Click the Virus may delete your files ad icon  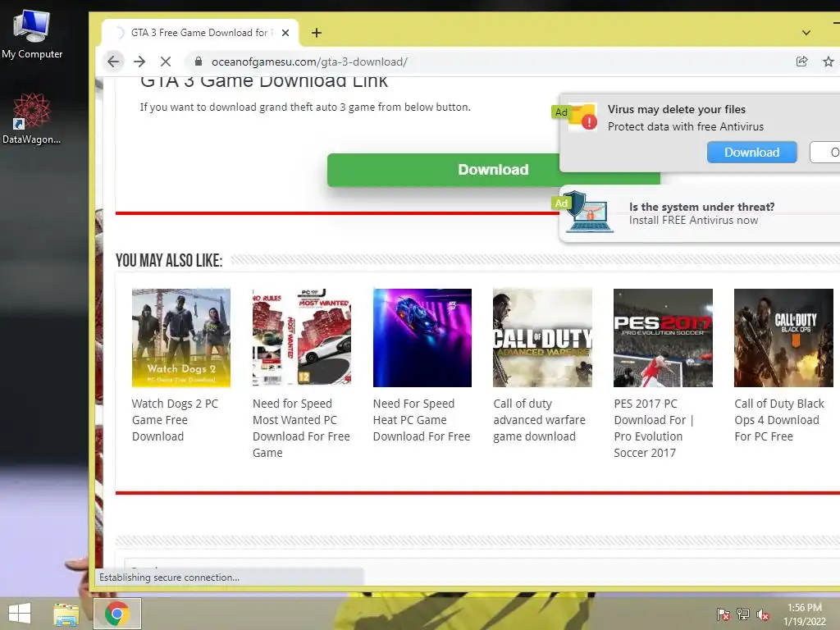coord(583,117)
